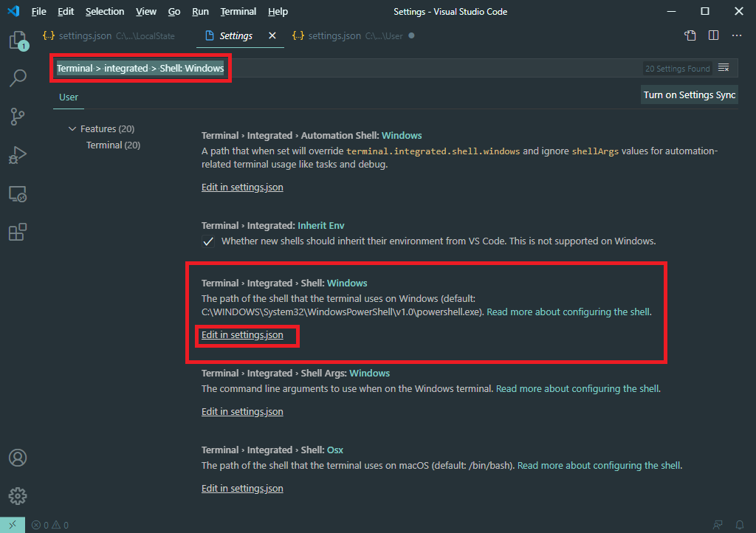Image resolution: width=756 pixels, height=533 pixels.
Task: Switch to settings.json LocalState tab
Action: tap(109, 35)
